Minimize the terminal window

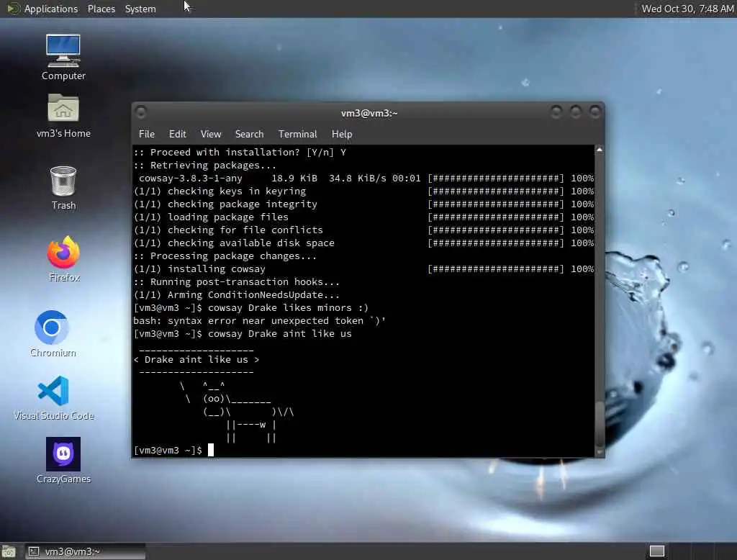pos(556,112)
